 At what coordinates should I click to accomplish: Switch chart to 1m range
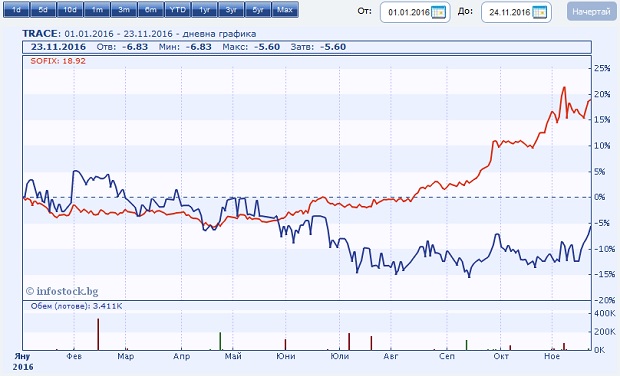[x=97, y=10]
